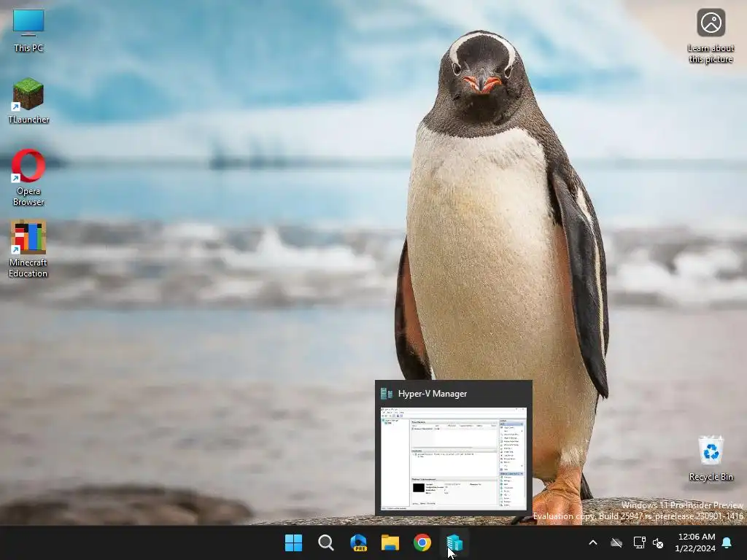Select the TLauncher desktop shortcut
Image resolution: width=747 pixels, height=560 pixels.
pos(28,101)
